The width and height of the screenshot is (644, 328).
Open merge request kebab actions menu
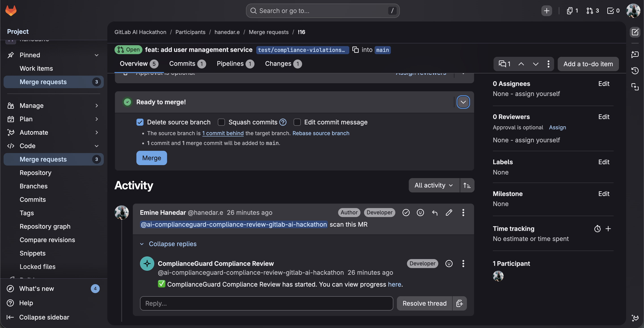pyautogui.click(x=548, y=64)
